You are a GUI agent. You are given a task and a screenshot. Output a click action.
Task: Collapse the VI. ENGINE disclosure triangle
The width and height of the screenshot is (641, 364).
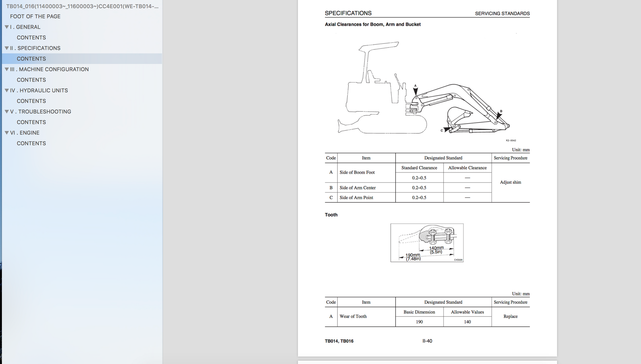click(7, 133)
